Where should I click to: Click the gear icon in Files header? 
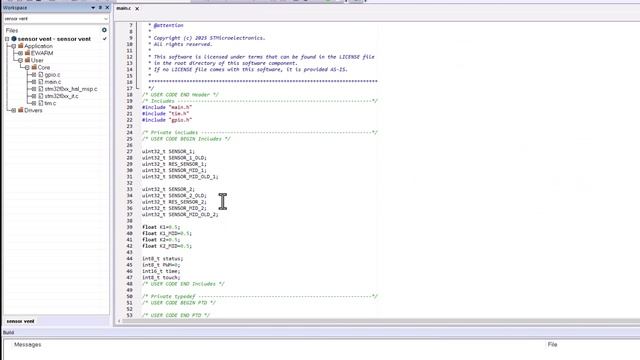pos(104,30)
